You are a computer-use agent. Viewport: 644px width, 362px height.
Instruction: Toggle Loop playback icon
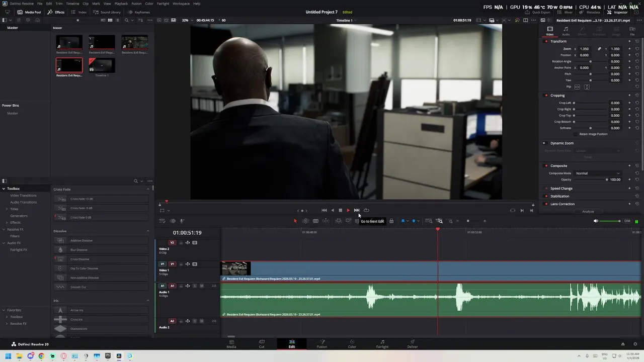click(366, 210)
